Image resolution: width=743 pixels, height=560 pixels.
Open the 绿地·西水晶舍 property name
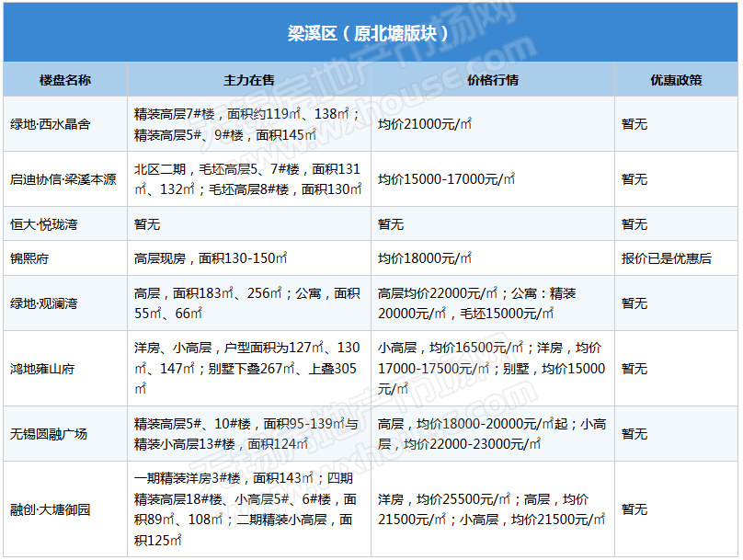[x=50, y=124]
